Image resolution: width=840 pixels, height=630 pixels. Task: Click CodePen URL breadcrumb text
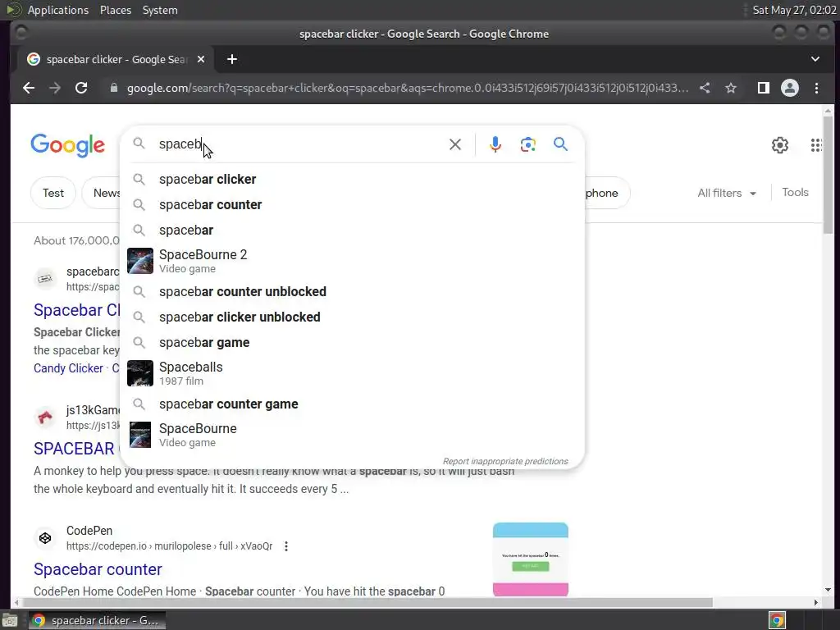[x=169, y=546]
